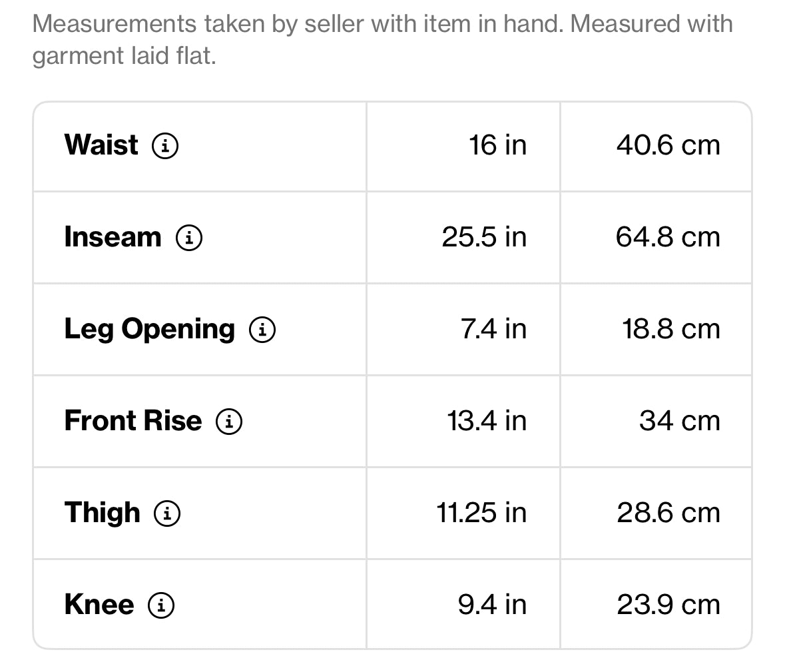The width and height of the screenshot is (785, 672).
Task: Click the 7.4 in leg opening value
Action: pos(493,329)
